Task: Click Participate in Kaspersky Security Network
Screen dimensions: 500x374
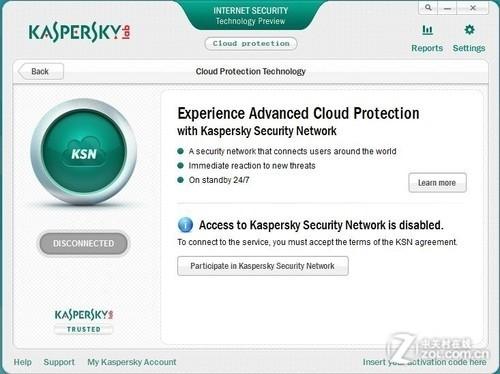Action: click(263, 266)
